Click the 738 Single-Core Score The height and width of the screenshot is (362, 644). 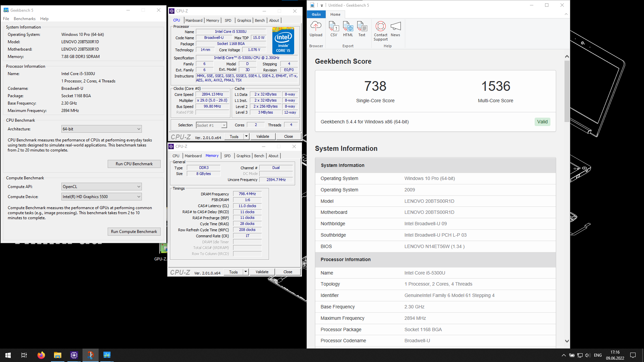pos(375,86)
